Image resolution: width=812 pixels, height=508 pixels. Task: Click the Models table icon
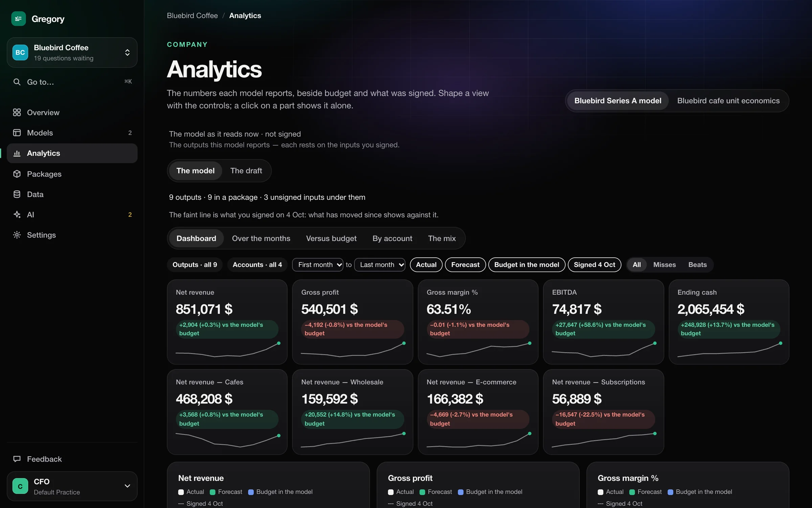coord(17,133)
